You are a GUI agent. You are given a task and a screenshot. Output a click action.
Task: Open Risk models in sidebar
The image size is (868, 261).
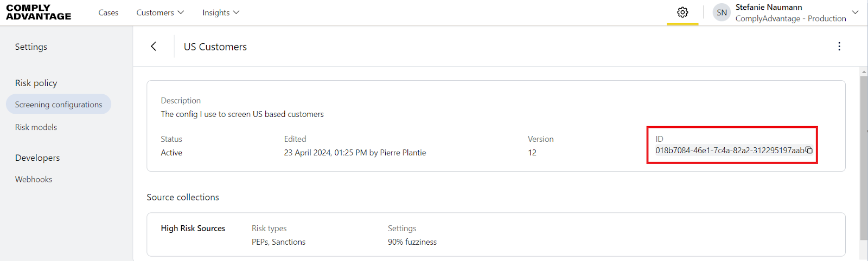(x=36, y=127)
